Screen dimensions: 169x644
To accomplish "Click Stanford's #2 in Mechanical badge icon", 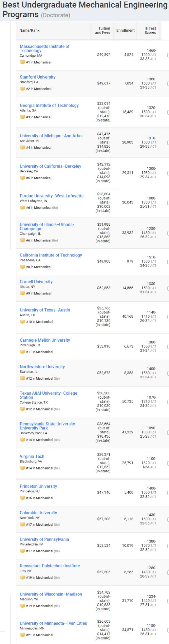I will pyautogui.click(x=22, y=89).
